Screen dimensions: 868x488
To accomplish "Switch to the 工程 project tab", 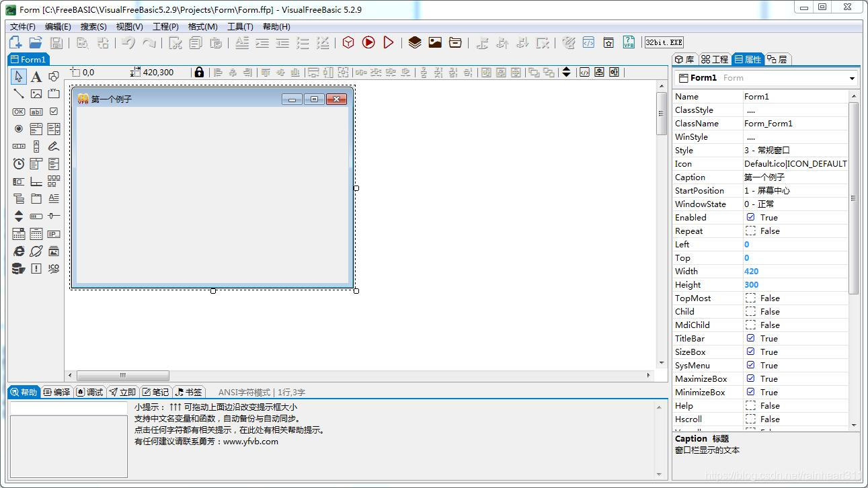I will tap(715, 59).
